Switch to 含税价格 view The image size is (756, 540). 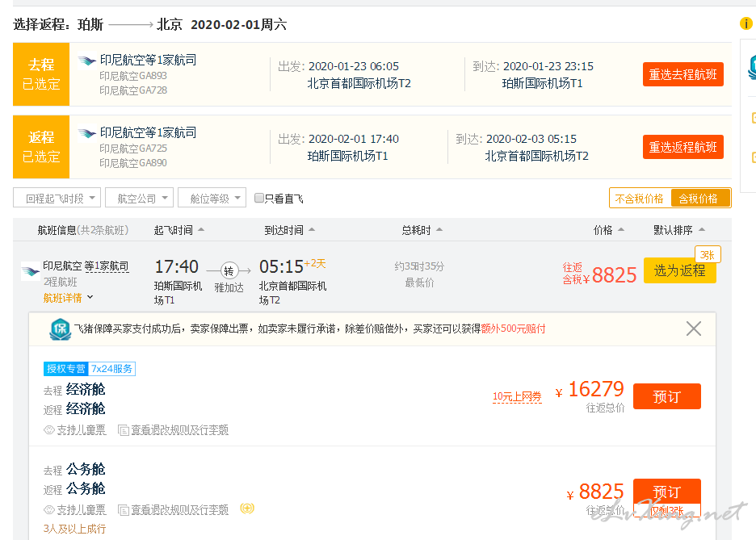point(699,199)
